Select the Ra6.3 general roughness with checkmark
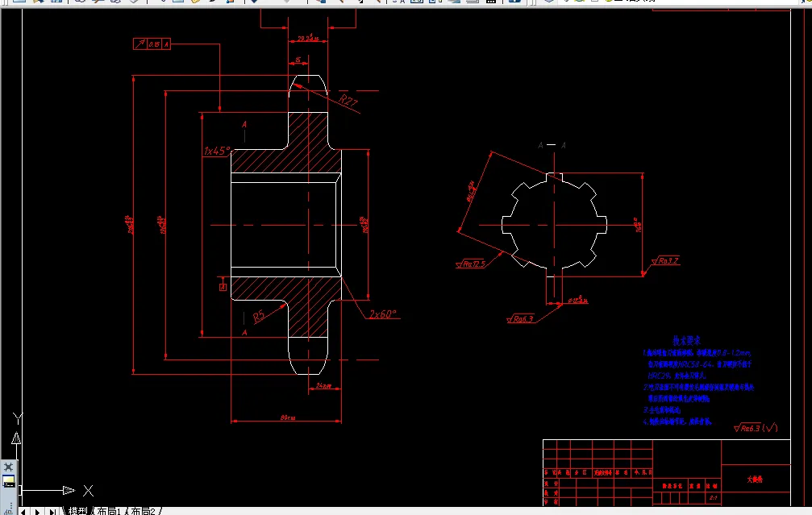Viewport: 812px width, 515px height. coord(756,428)
